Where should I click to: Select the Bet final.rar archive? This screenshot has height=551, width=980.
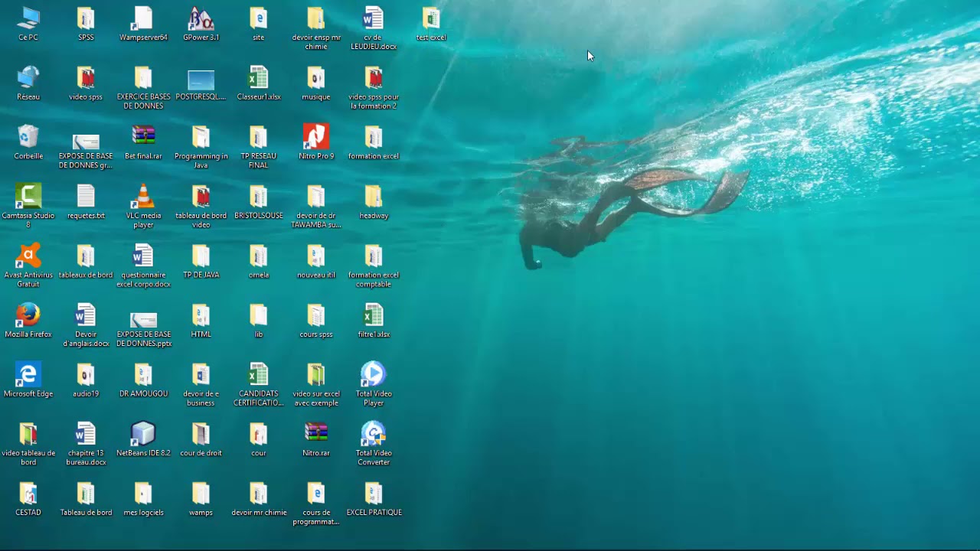[143, 142]
